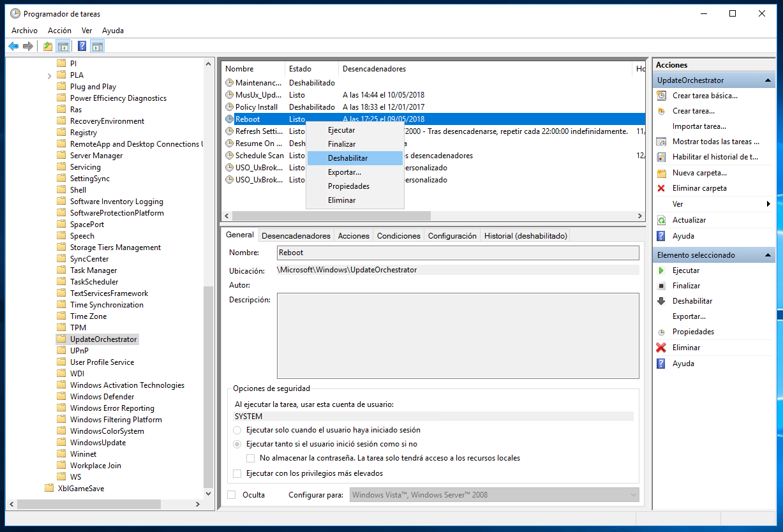This screenshot has width=783, height=532.
Task: Toggle the Oculta checkbox
Action: [x=232, y=495]
